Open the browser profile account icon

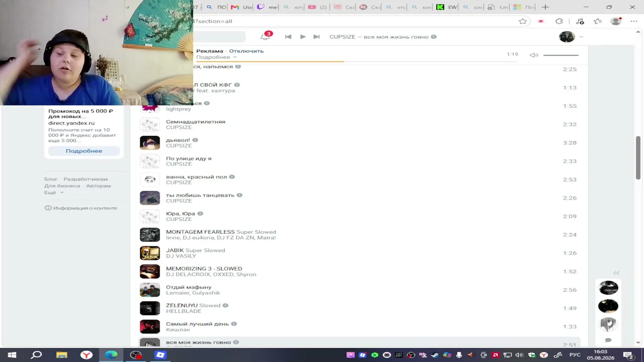click(x=616, y=21)
